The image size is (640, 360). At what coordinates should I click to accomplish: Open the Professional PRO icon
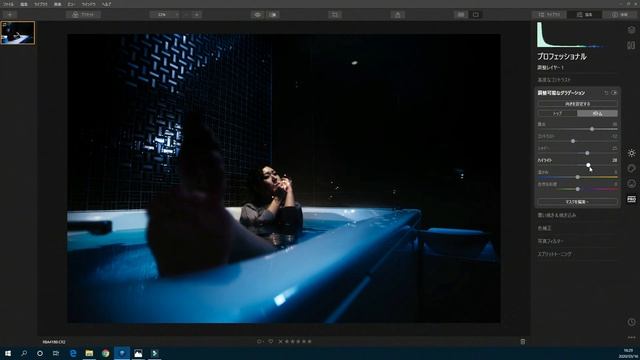click(631, 199)
